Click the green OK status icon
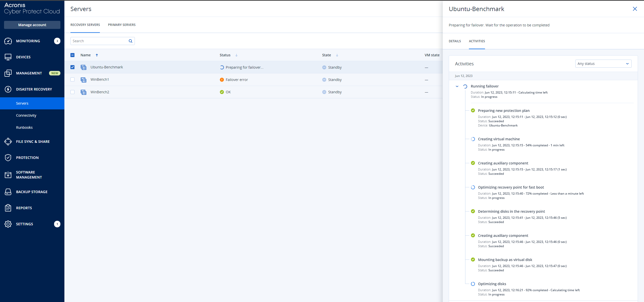644x302 pixels. (x=222, y=92)
